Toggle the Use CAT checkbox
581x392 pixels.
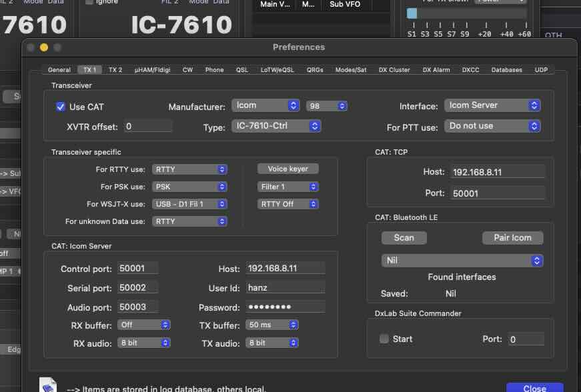click(x=61, y=107)
